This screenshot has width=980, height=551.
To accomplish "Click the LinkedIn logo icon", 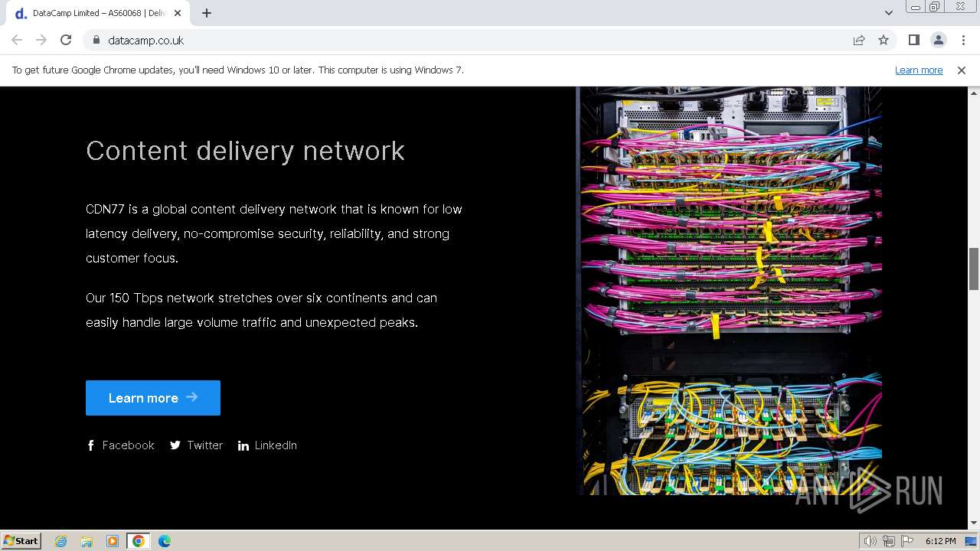I will (243, 446).
